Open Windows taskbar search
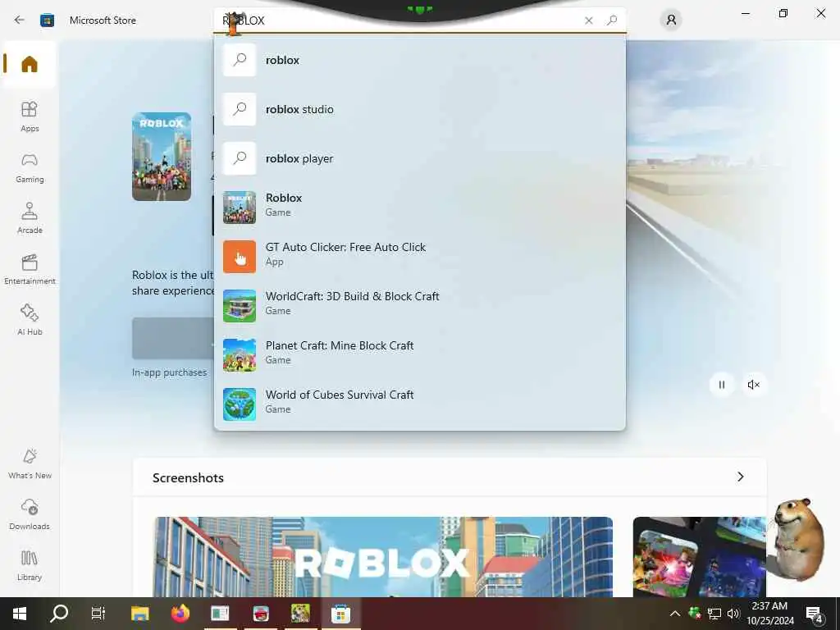 click(x=59, y=614)
